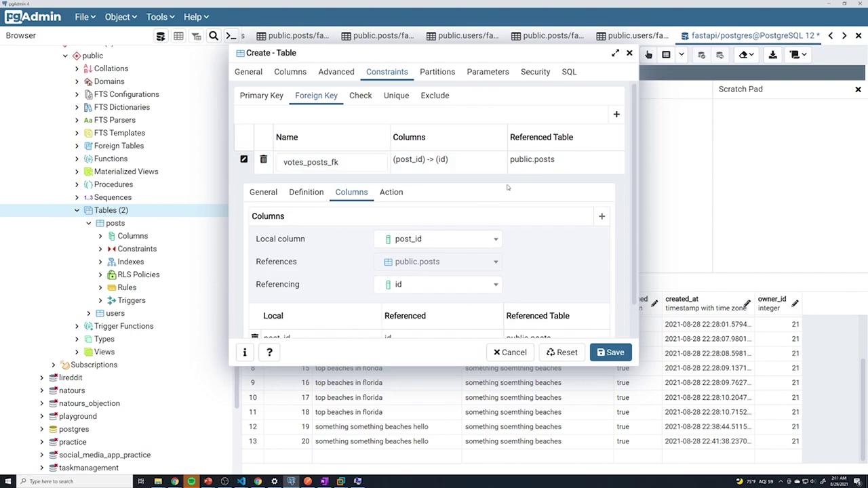Expand the Constraints node under posts
The height and width of the screenshot is (488, 868).
(x=100, y=249)
